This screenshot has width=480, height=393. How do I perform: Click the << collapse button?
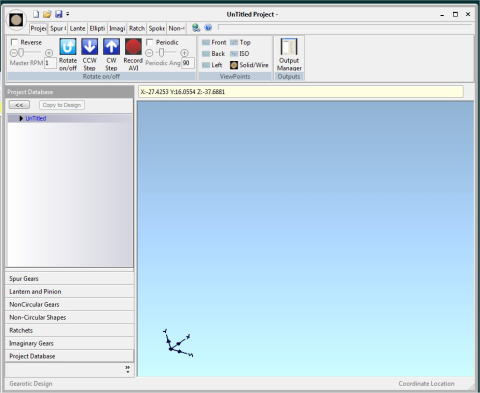(19, 105)
